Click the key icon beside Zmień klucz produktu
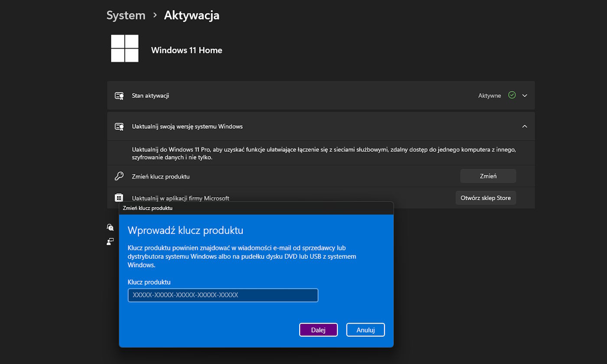 (119, 176)
